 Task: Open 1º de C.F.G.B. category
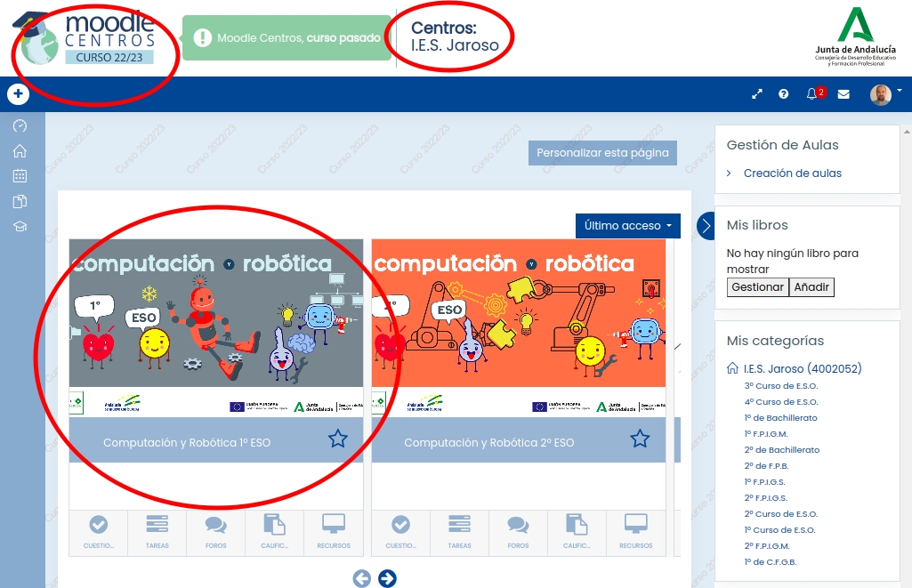(771, 562)
